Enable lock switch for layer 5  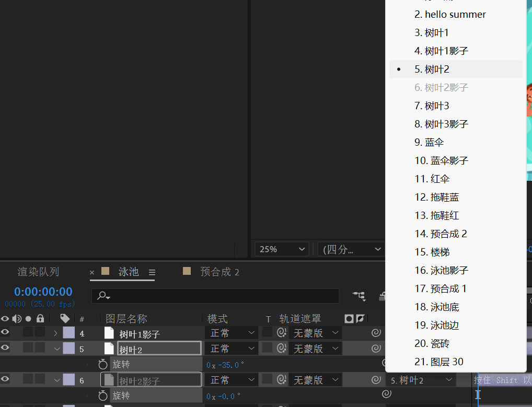tap(40, 347)
